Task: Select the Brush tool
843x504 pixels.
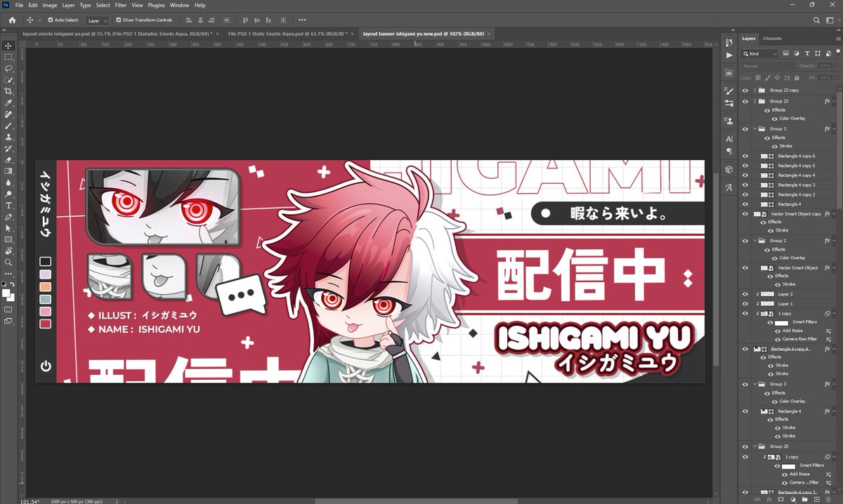Action: pyautogui.click(x=8, y=126)
